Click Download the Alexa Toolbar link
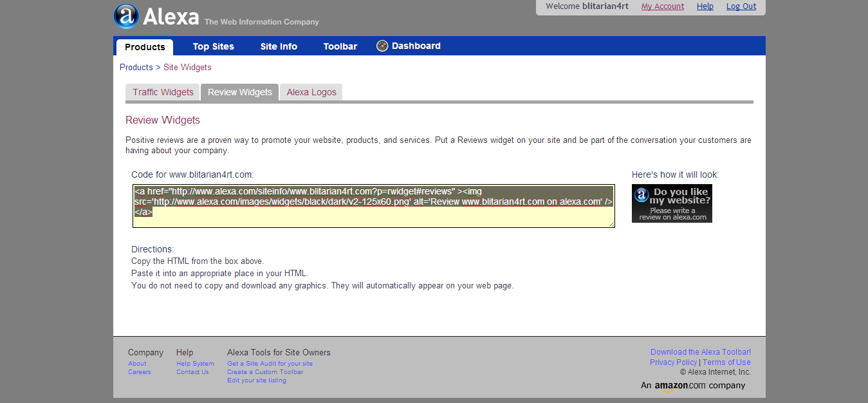The height and width of the screenshot is (403, 868). pyautogui.click(x=701, y=352)
